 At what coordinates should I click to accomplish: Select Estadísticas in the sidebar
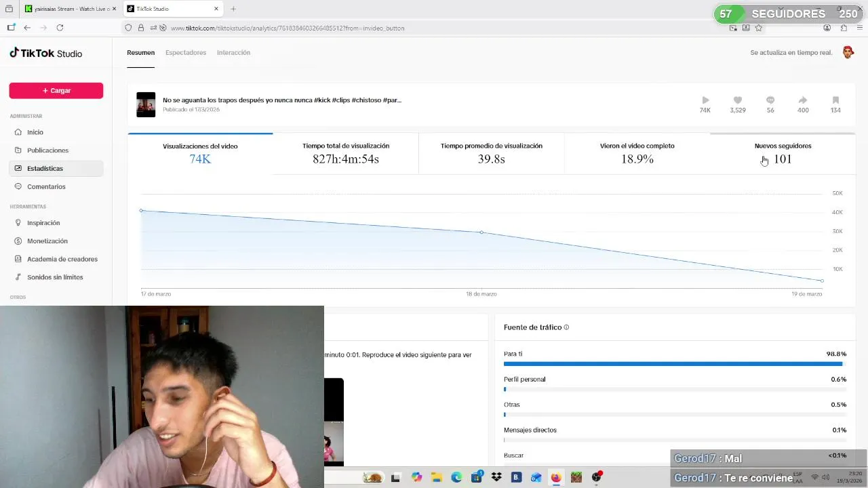(56, 168)
